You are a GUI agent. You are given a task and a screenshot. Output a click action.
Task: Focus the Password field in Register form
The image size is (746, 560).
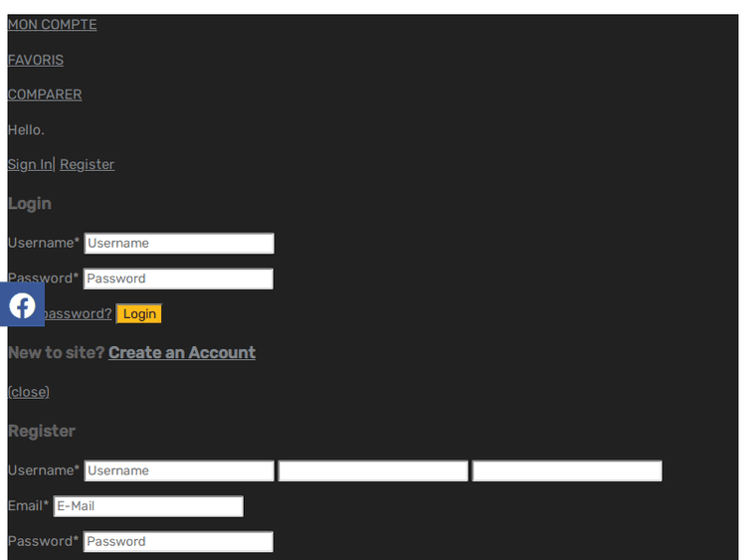pyautogui.click(x=178, y=542)
